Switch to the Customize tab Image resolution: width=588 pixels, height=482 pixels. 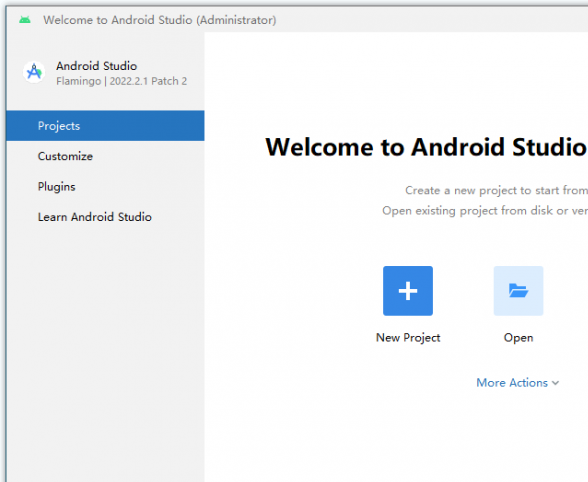(x=105, y=156)
